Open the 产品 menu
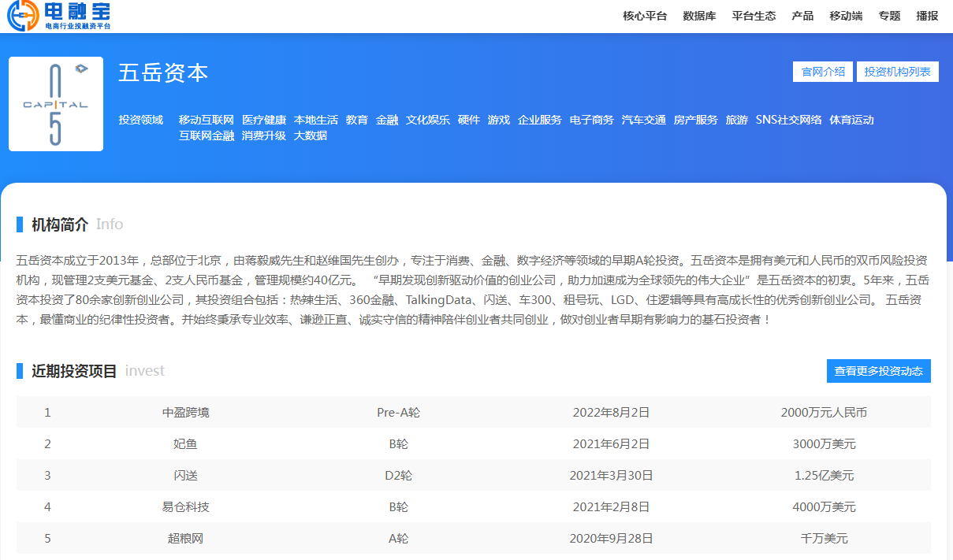953x560 pixels. click(802, 16)
